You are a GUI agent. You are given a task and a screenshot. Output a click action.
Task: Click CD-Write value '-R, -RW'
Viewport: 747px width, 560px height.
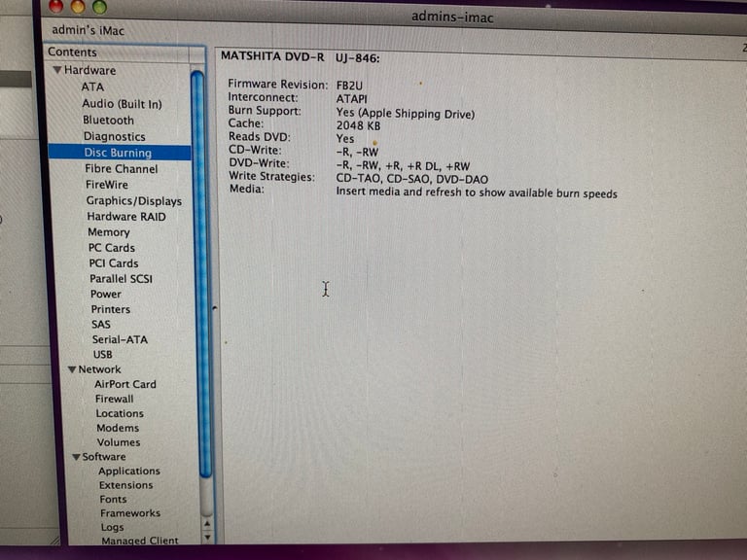tap(357, 153)
